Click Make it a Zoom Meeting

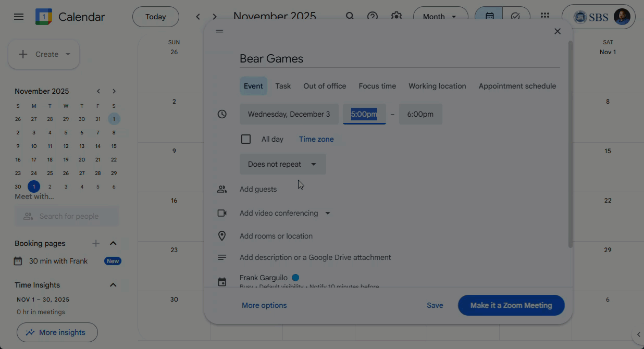click(511, 305)
